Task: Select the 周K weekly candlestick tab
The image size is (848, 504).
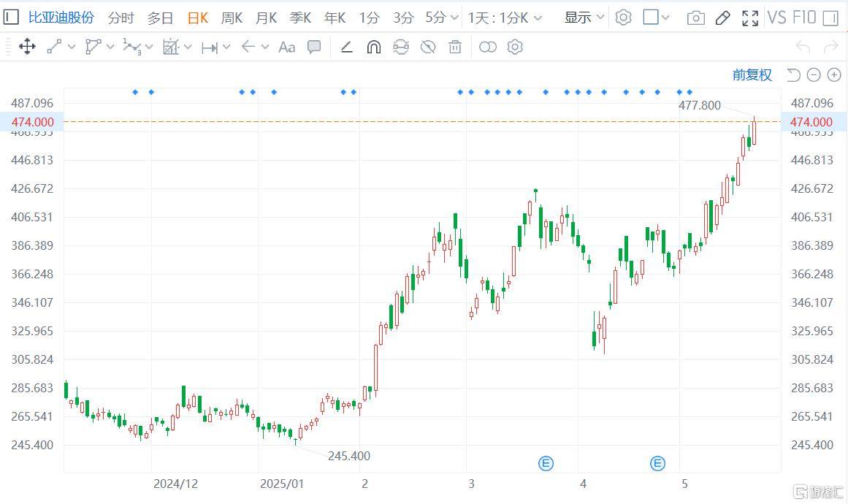Action: tap(232, 18)
